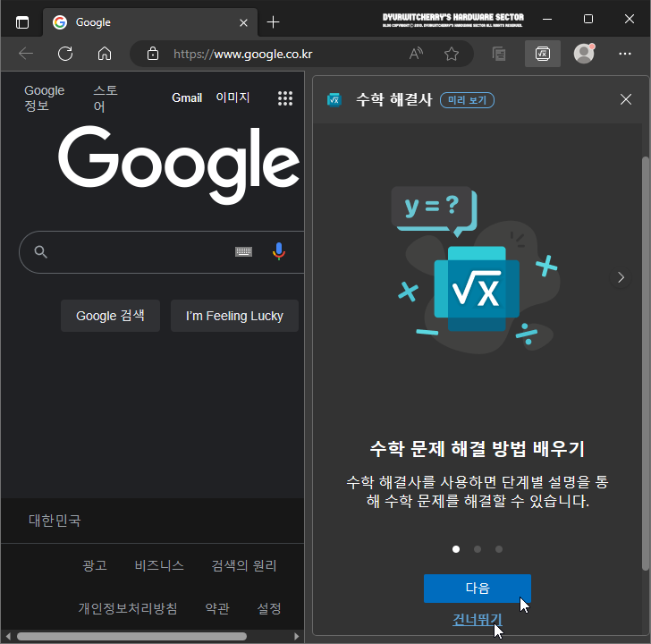Click the page horizontal scrollbar thumb
Screen dimensions: 651x644
tap(131, 637)
